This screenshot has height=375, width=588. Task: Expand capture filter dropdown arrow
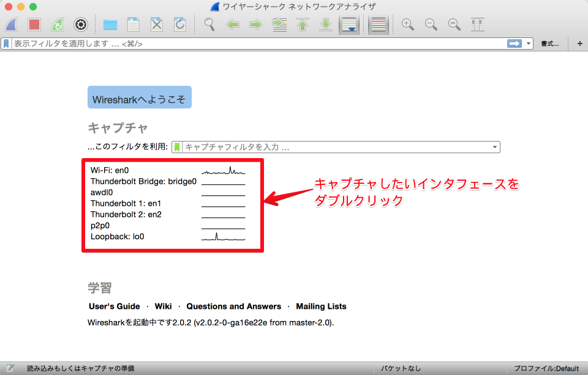point(495,147)
